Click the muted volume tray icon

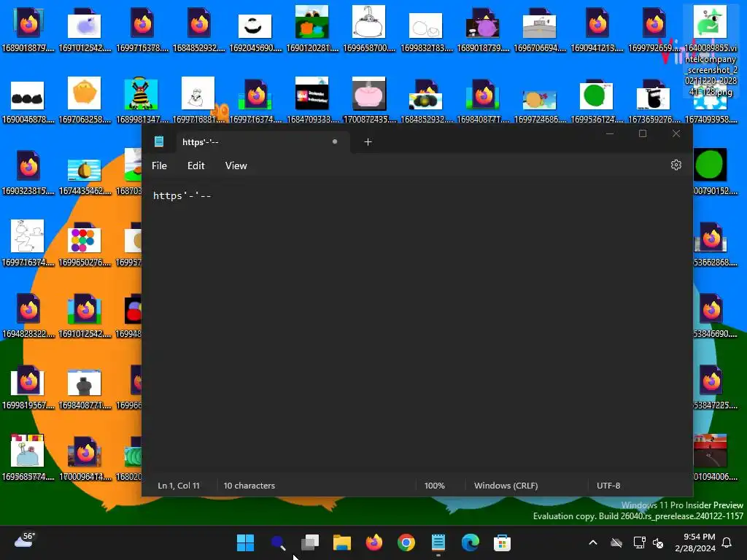[x=658, y=542]
